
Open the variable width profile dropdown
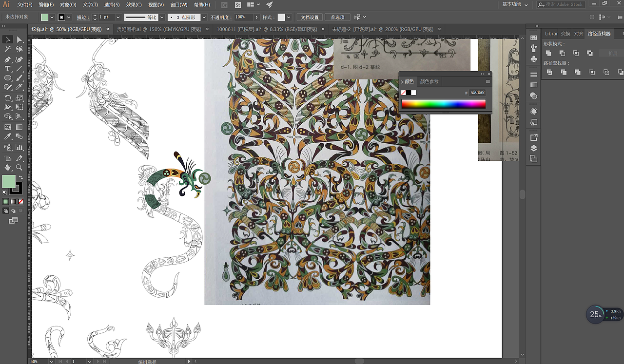click(161, 17)
